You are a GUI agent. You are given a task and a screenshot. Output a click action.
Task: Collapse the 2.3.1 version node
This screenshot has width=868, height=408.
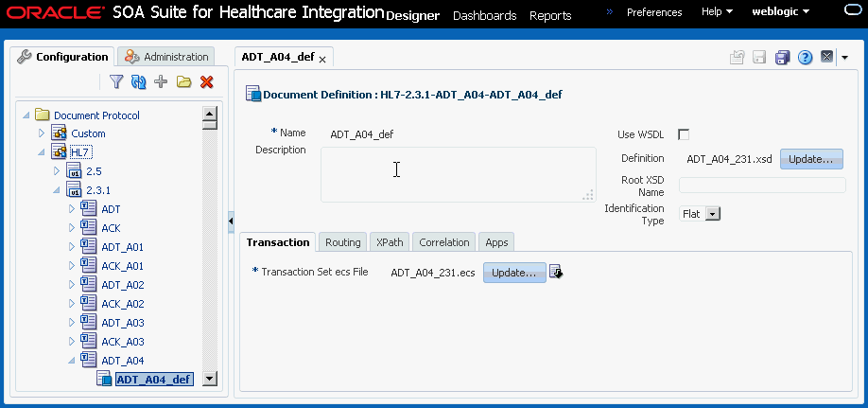tap(57, 190)
